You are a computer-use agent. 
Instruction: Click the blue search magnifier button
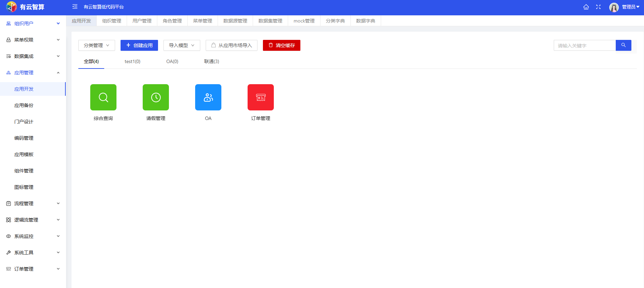623,45
